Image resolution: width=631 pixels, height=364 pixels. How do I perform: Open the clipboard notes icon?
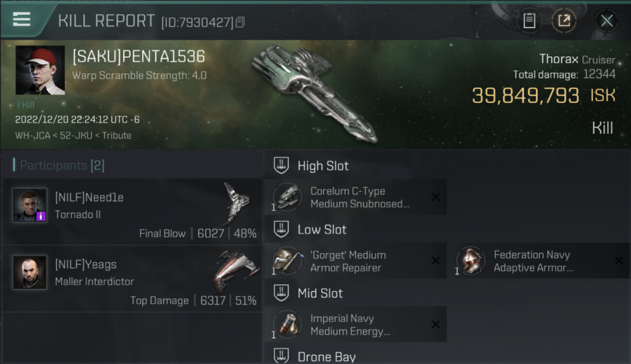pyautogui.click(x=529, y=20)
